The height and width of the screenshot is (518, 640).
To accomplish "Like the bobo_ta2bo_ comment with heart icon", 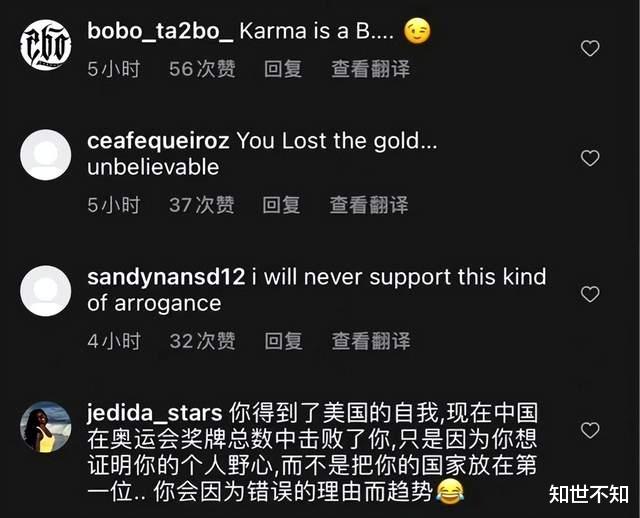I will pyautogui.click(x=590, y=49).
